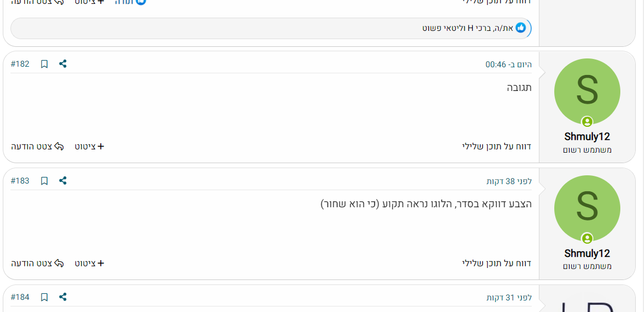Screen dimensions: 644x312
Task: Add a bookmark to post #184
Action: pos(45,297)
